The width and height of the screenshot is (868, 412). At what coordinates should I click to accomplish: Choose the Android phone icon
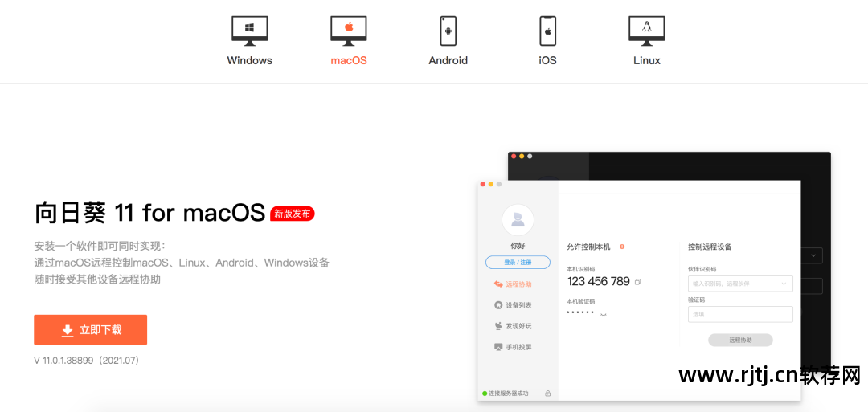(x=448, y=31)
